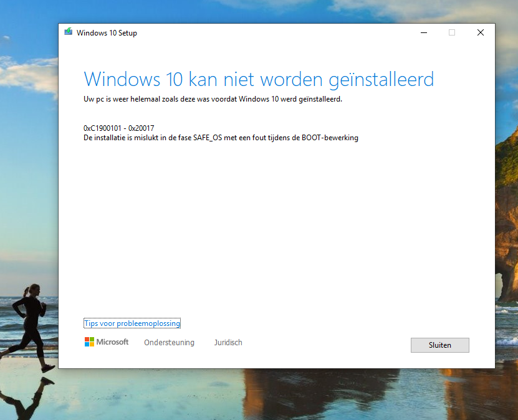518x420 pixels.
Task: Click the four-color Microsoft logo squares
Action: (x=89, y=341)
